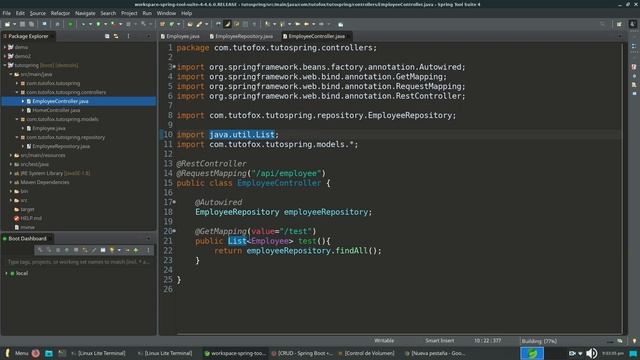Select HomeController.java in Package Explorer

[x=56, y=110]
